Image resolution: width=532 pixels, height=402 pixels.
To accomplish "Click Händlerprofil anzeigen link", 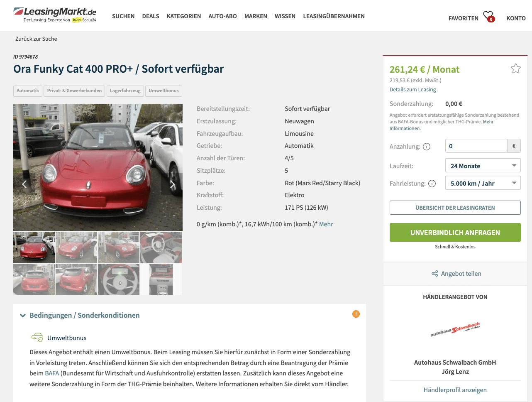I will pos(455,390).
